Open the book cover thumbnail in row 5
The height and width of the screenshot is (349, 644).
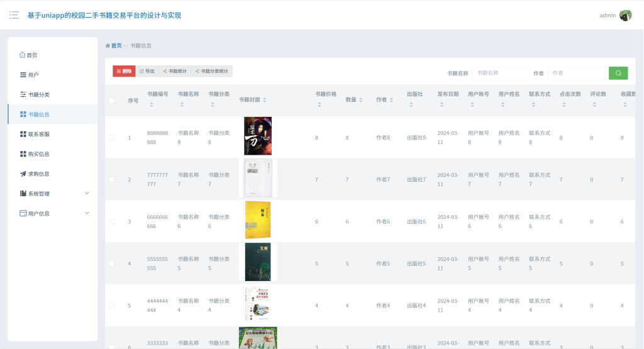(x=258, y=304)
